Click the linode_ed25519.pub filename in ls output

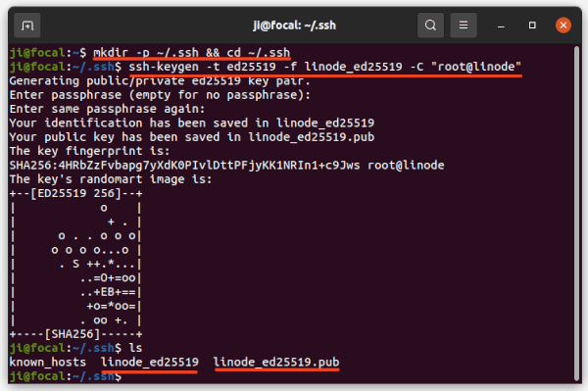(276, 363)
